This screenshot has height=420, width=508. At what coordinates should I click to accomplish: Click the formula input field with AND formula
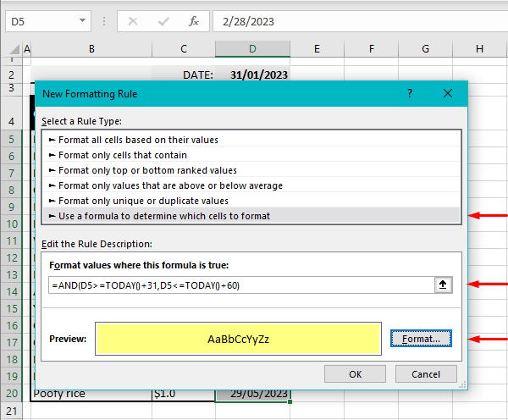tap(241, 285)
